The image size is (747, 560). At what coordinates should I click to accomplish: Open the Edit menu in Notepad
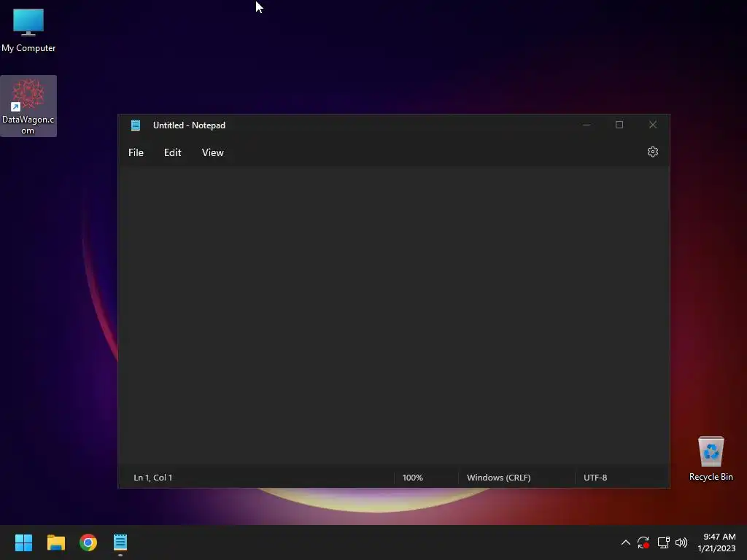[x=172, y=152]
